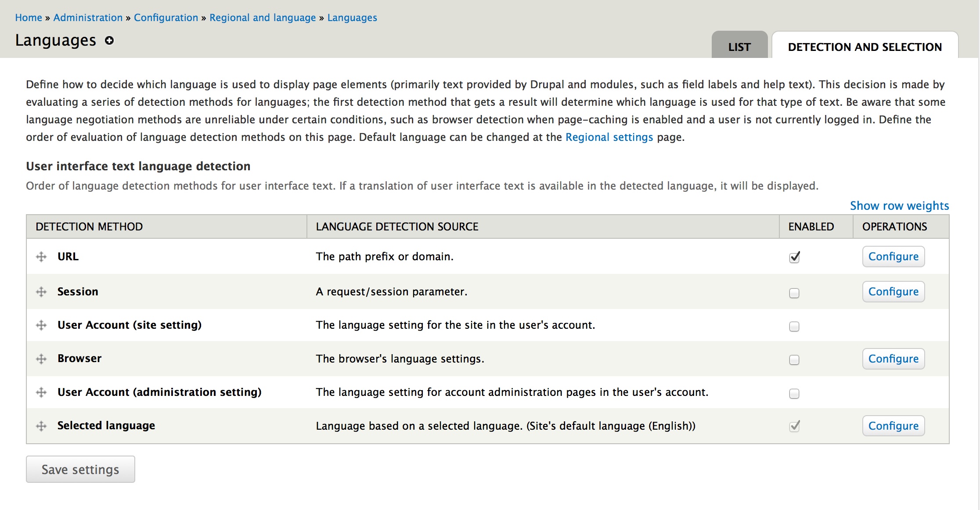Open Regional and language breadcrumb
This screenshot has width=980, height=510.
click(x=263, y=18)
